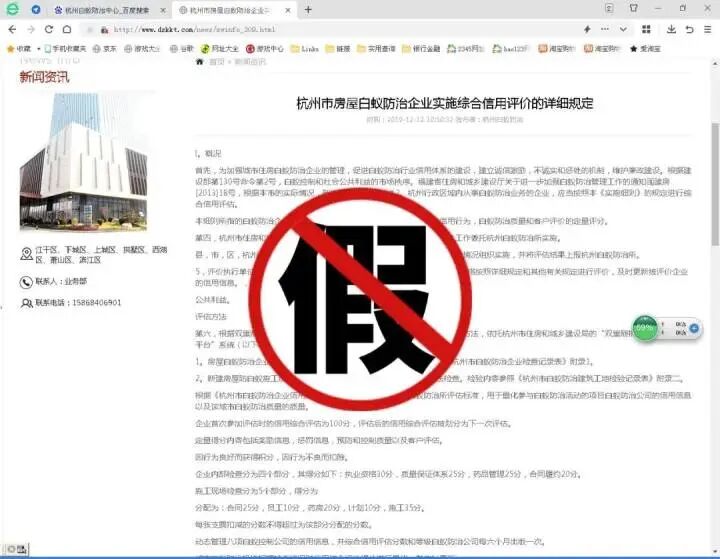The image size is (720, 559).
Task: Close the Baidu search results tab
Action: coord(163,10)
